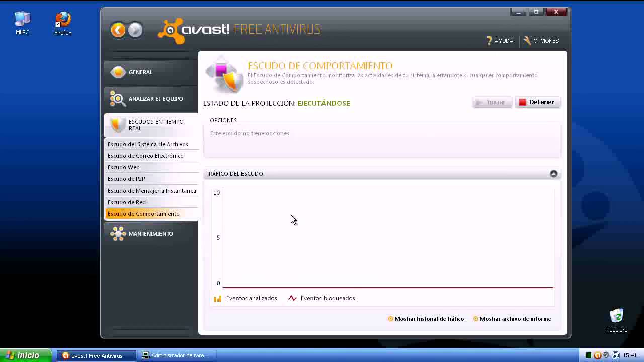Viewport: 644px width, 362px height.
Task: Click the real-time shields shield icon
Action: pos(118,125)
